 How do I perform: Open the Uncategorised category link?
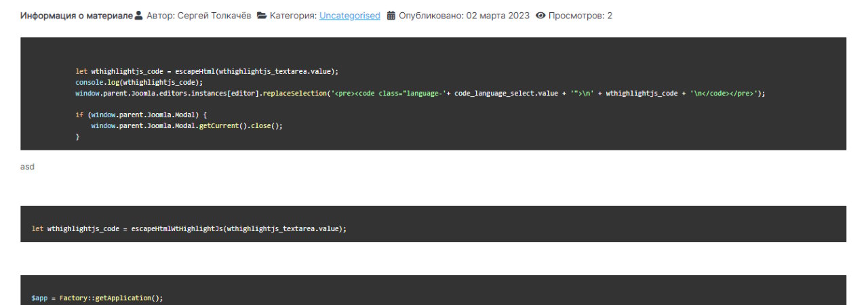[350, 16]
